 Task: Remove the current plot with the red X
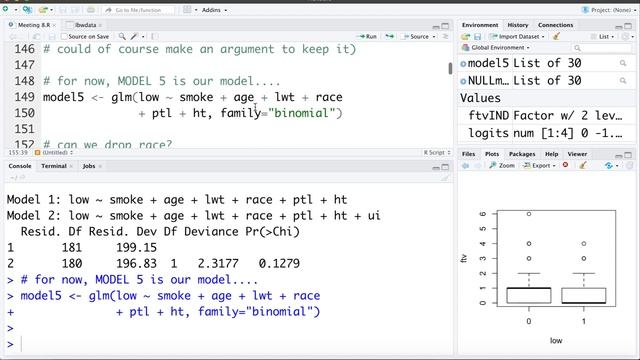(x=565, y=165)
